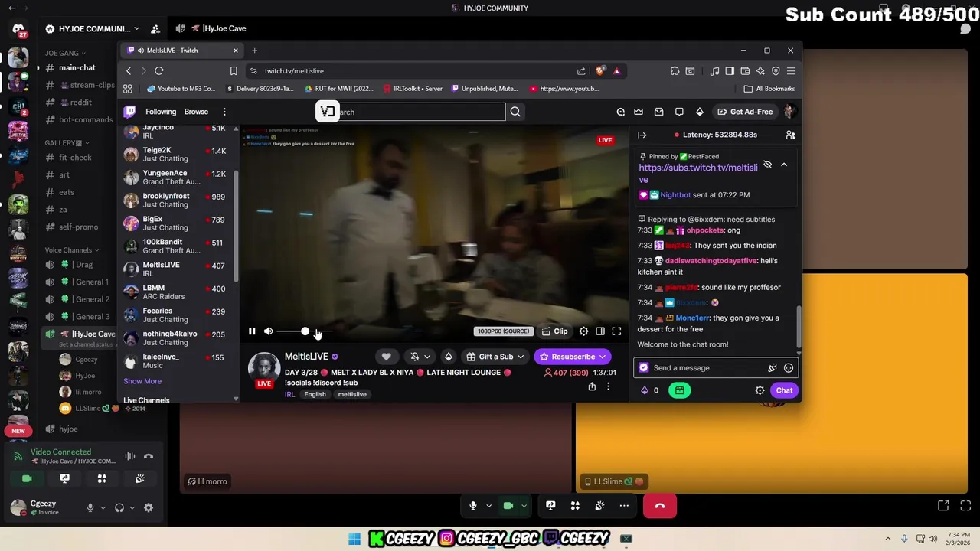Mute microphone next to Cgeezy
980x551 pixels.
(90, 507)
